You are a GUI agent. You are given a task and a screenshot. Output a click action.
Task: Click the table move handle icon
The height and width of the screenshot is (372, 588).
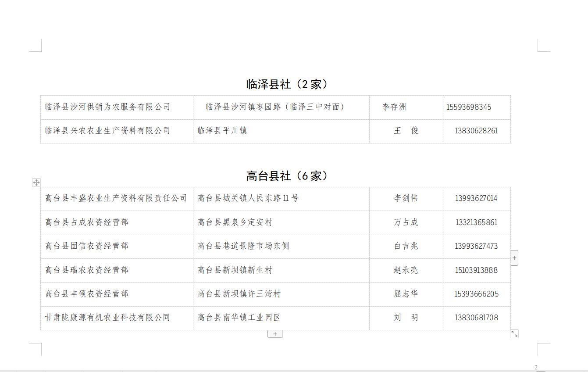(x=36, y=182)
